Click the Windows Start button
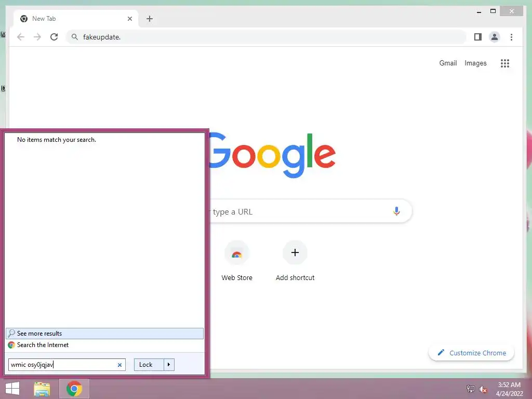This screenshot has height=399, width=532. (12, 389)
